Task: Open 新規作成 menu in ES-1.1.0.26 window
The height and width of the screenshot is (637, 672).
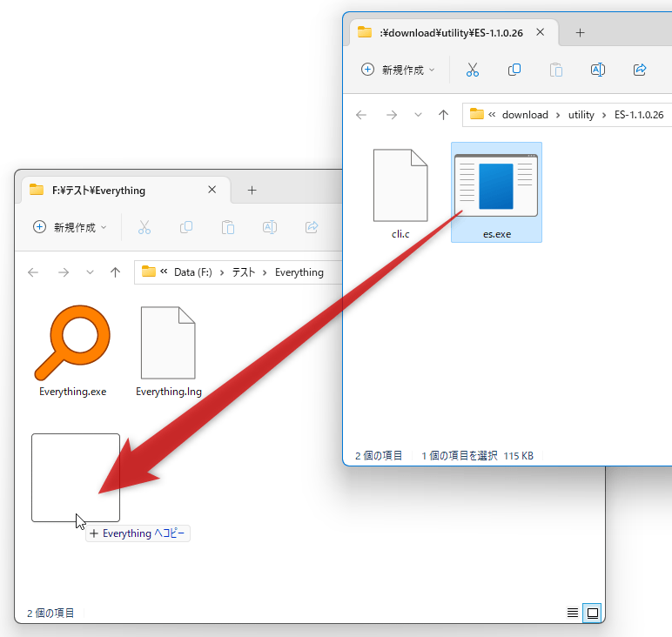Action: click(x=398, y=70)
